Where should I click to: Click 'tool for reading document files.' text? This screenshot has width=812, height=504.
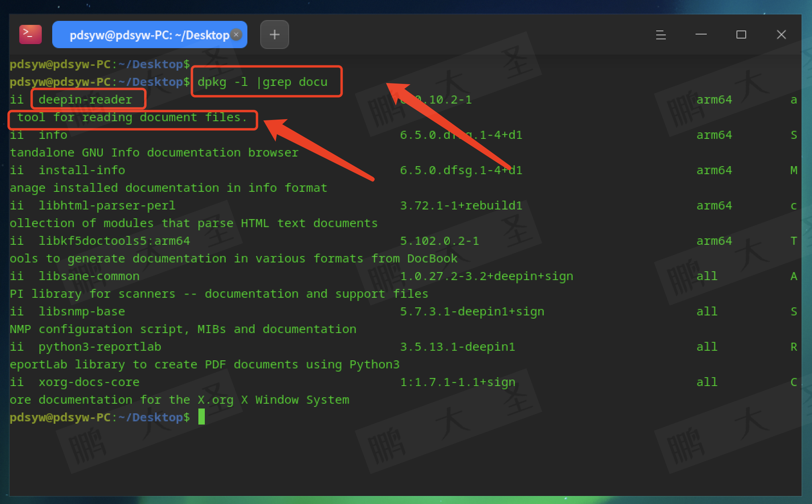pyautogui.click(x=132, y=118)
